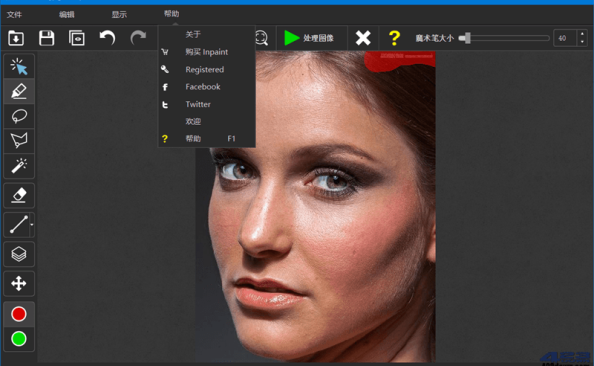This screenshot has width=594, height=366.
Task: Open the Twitter menu entry
Action: (x=206, y=104)
